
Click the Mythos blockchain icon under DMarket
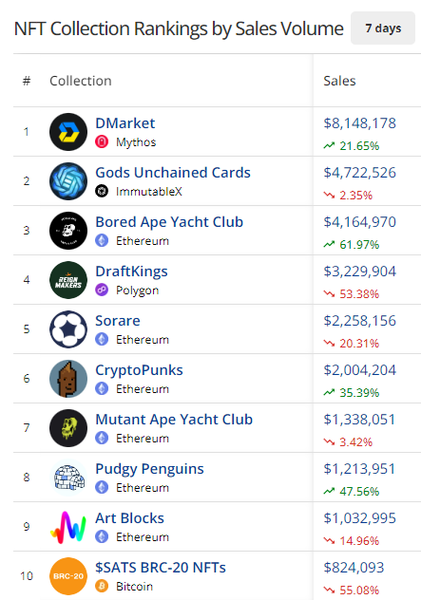pos(101,142)
